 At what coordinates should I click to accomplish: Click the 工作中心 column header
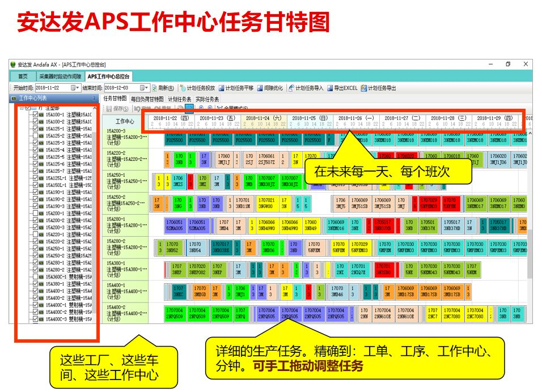click(125, 122)
